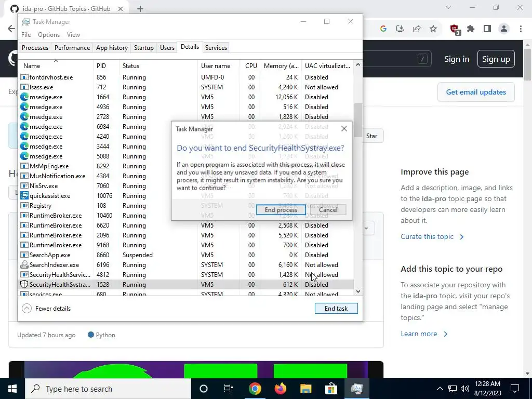Image resolution: width=532 pixels, height=399 pixels.
Task: Select the MusNotification.exe process
Action: pyautogui.click(x=95, y=176)
